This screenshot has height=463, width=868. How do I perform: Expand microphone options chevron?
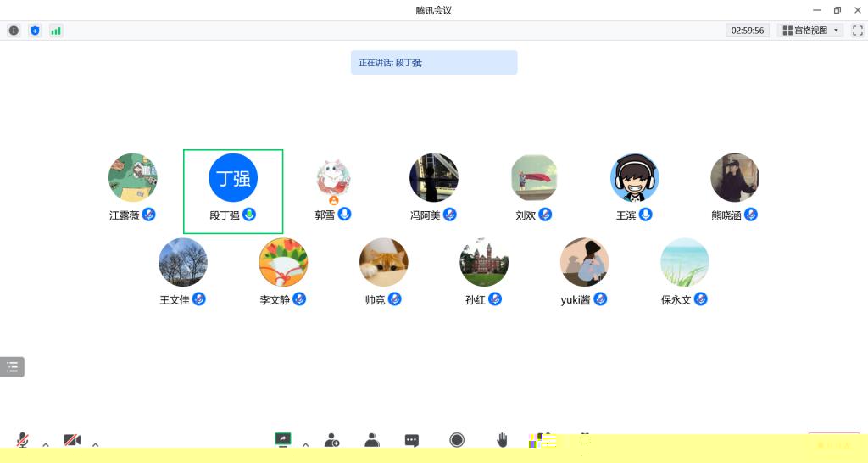(x=46, y=444)
